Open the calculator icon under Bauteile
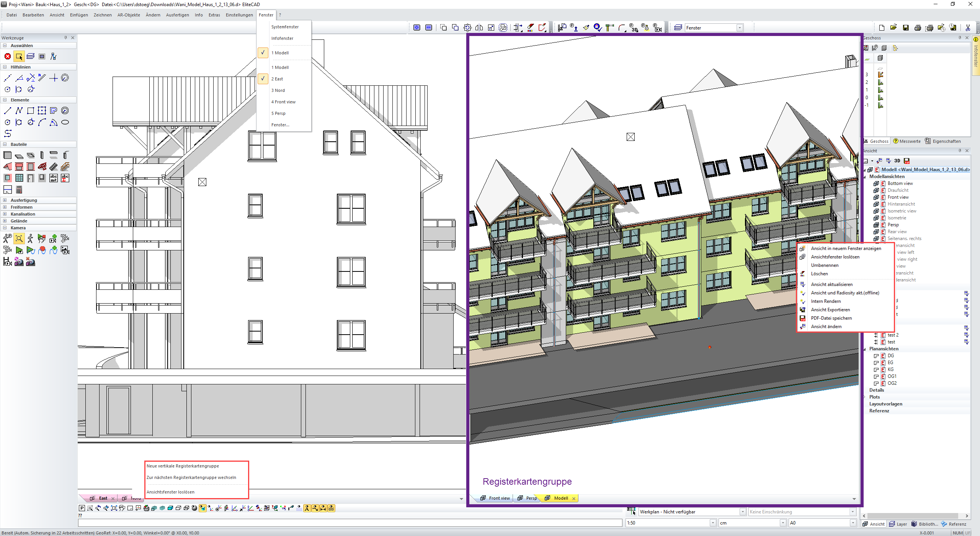 pyautogui.click(x=19, y=190)
